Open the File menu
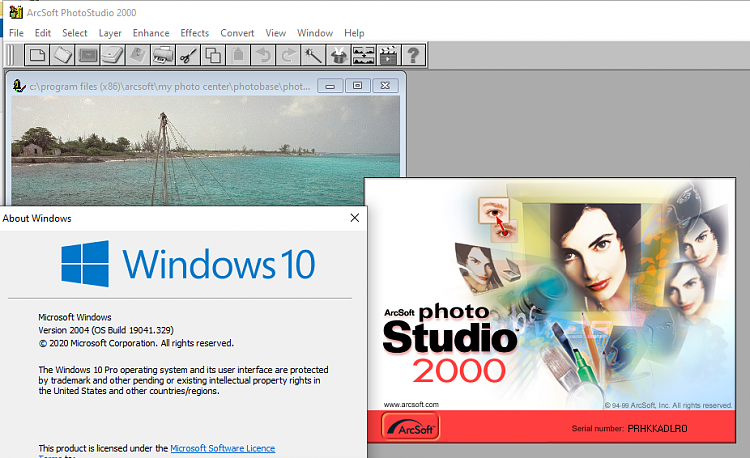 16,33
